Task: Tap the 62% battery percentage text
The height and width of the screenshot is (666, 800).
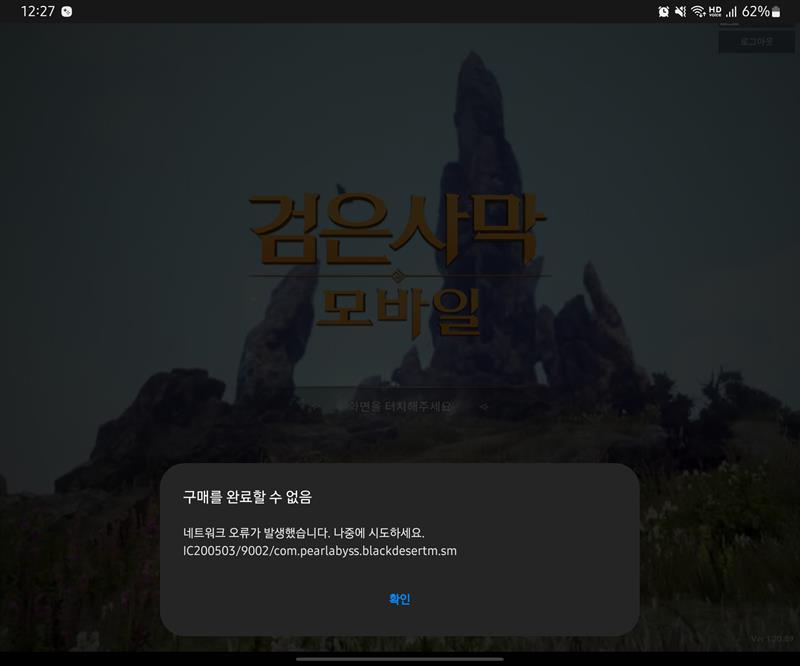Action: [755, 12]
